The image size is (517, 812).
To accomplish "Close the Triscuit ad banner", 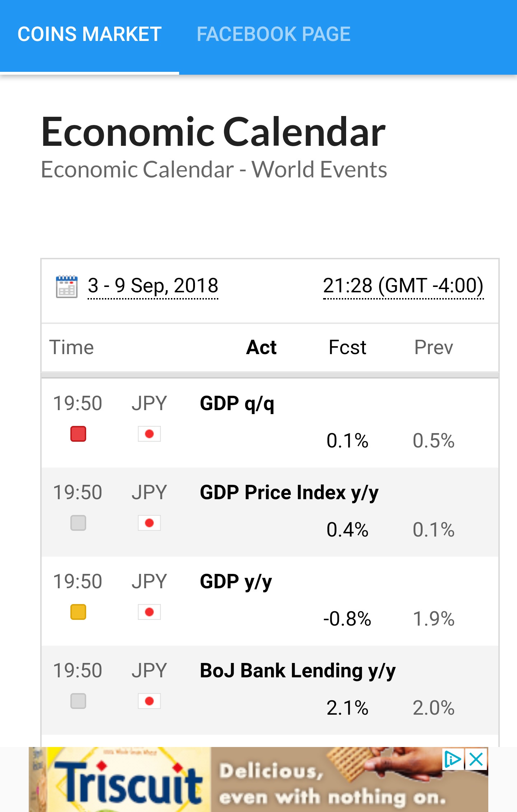I will (476, 759).
